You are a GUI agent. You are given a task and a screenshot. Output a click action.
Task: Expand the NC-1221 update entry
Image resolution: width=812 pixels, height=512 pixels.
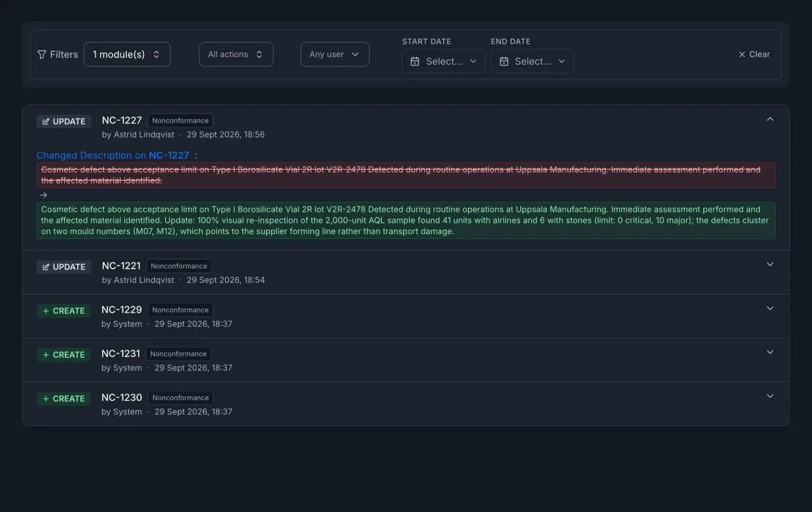(x=770, y=264)
